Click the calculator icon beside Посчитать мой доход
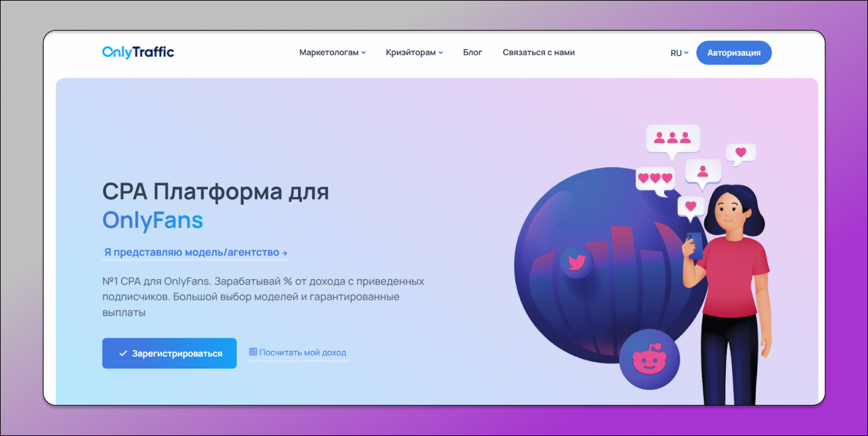868x436 pixels. (253, 352)
